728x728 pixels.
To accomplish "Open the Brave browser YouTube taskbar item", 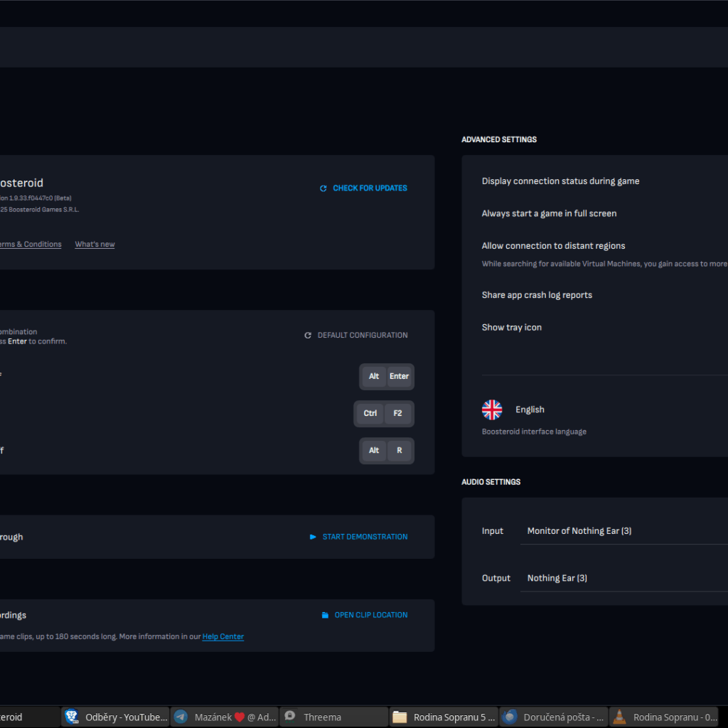I will 116,717.
